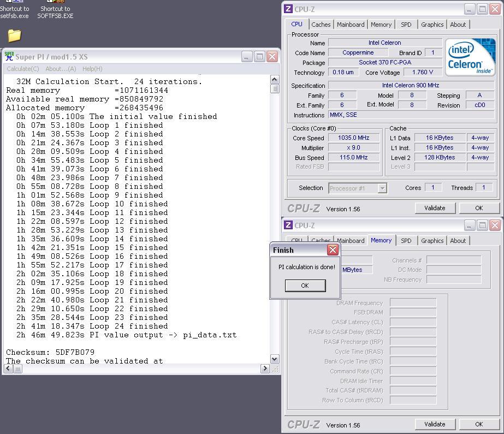Switch to SPD tab in top CPU-Z
Screen dimensions: 504x434
point(406,25)
